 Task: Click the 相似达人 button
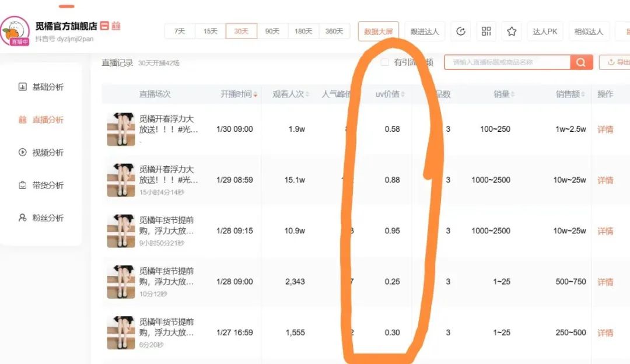[589, 32]
